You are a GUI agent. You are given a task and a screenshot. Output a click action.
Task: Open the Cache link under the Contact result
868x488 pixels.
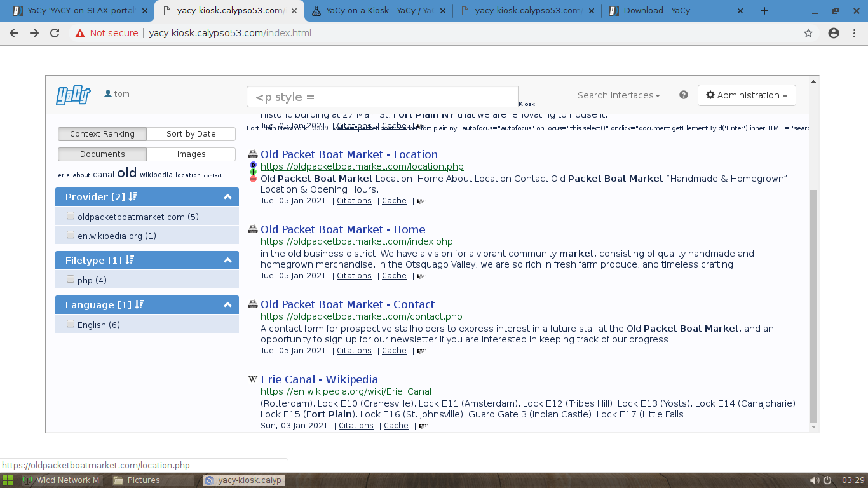[394, 351]
